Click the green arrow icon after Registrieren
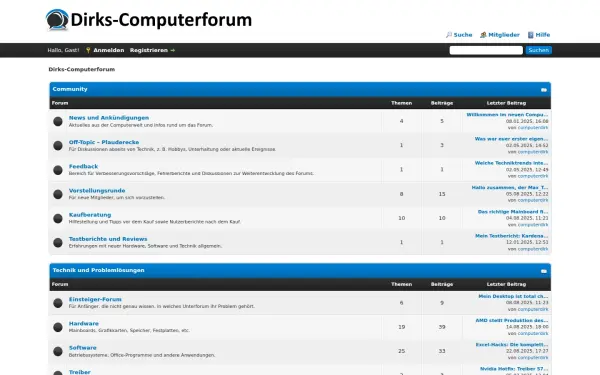600x375 pixels. coord(173,50)
